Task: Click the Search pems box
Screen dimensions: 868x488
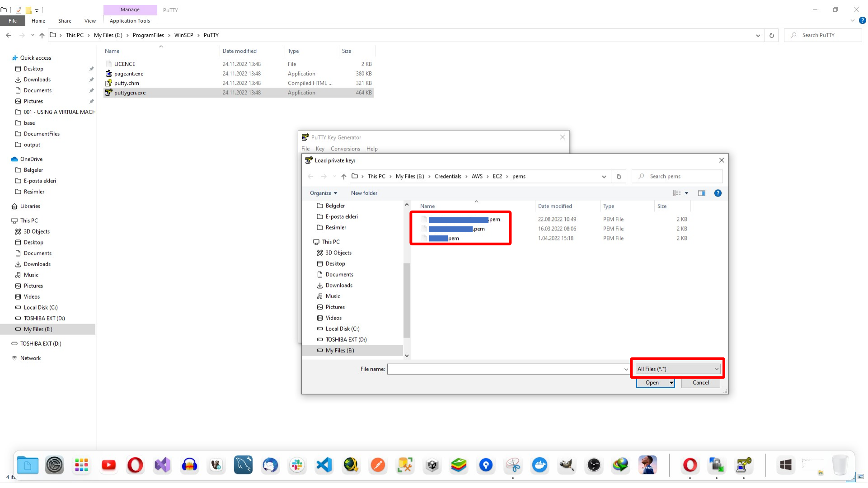Action: [x=677, y=177]
